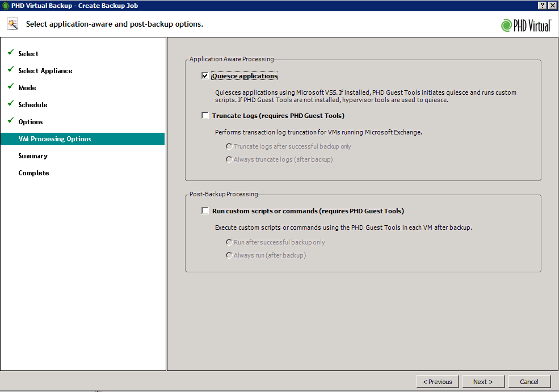
Task: Click the green checkmark beside Mode
Action: [11, 86]
